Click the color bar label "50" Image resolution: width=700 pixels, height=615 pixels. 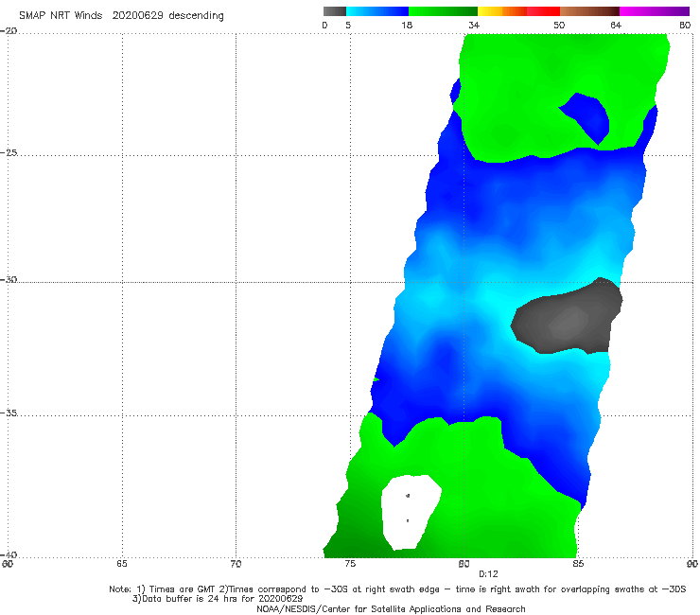[559, 25]
